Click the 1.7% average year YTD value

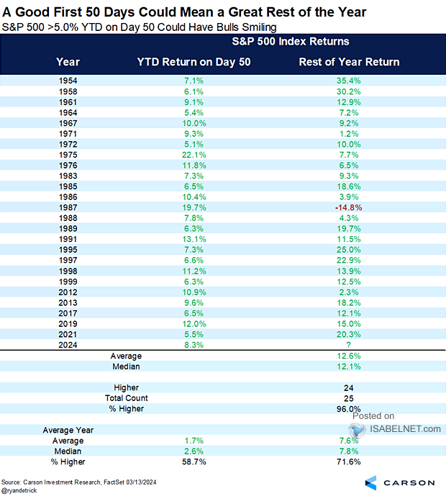click(x=194, y=441)
